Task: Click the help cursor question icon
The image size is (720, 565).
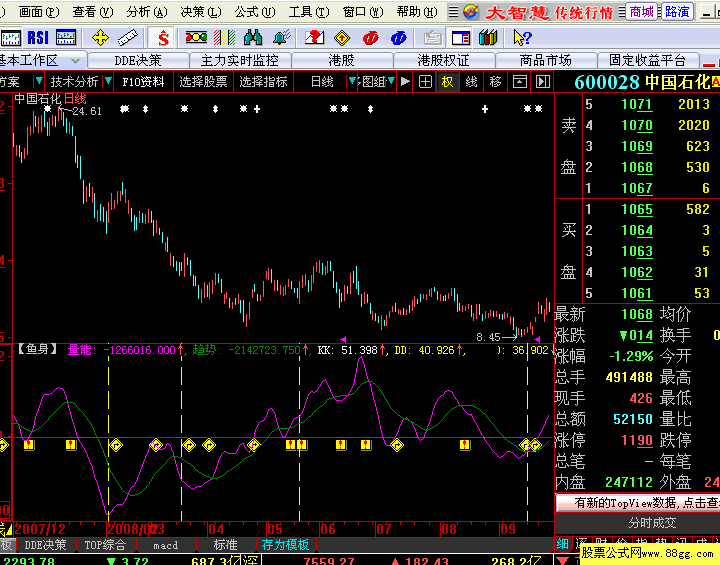Action: (522, 38)
